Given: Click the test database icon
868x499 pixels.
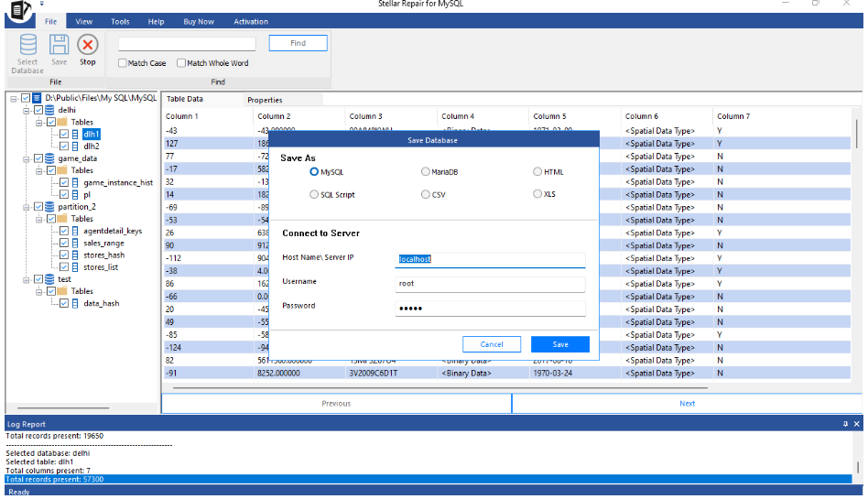Looking at the screenshot, I should click(49, 279).
